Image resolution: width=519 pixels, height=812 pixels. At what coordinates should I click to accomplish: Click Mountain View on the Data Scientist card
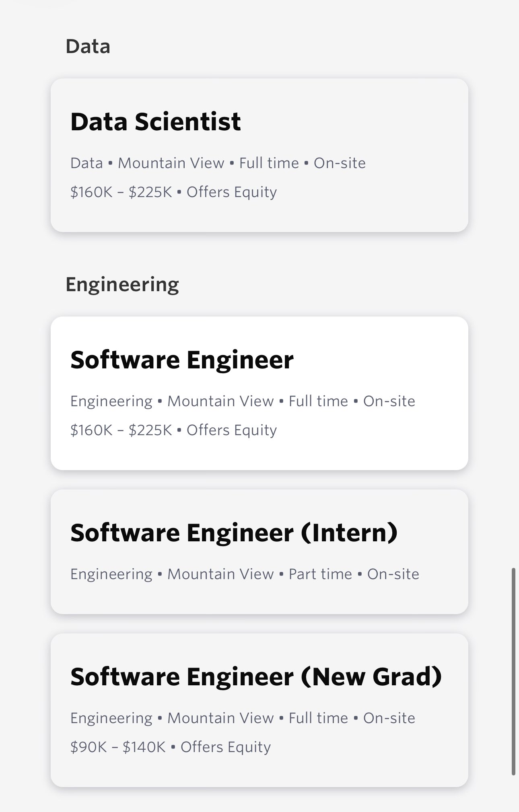[x=171, y=163]
